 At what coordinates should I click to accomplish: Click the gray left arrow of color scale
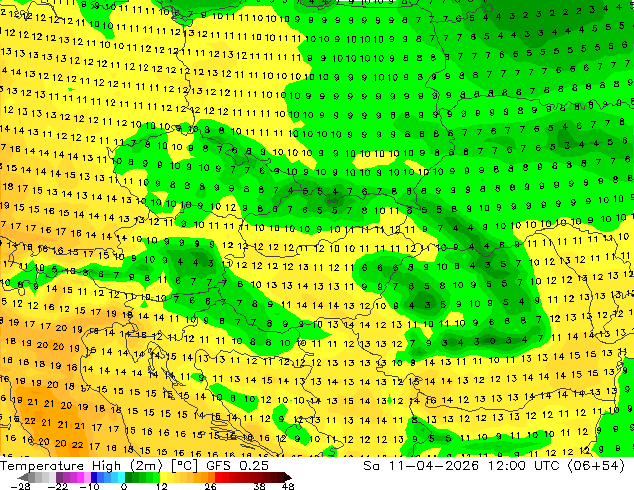point(22,477)
